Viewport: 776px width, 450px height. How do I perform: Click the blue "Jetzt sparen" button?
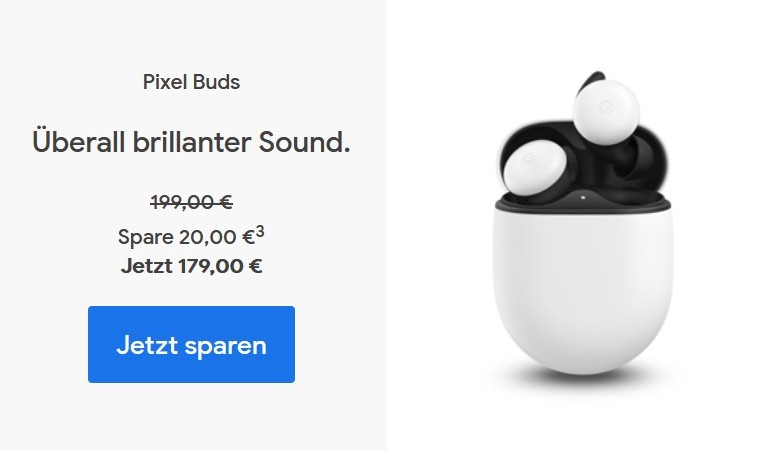[x=191, y=344]
